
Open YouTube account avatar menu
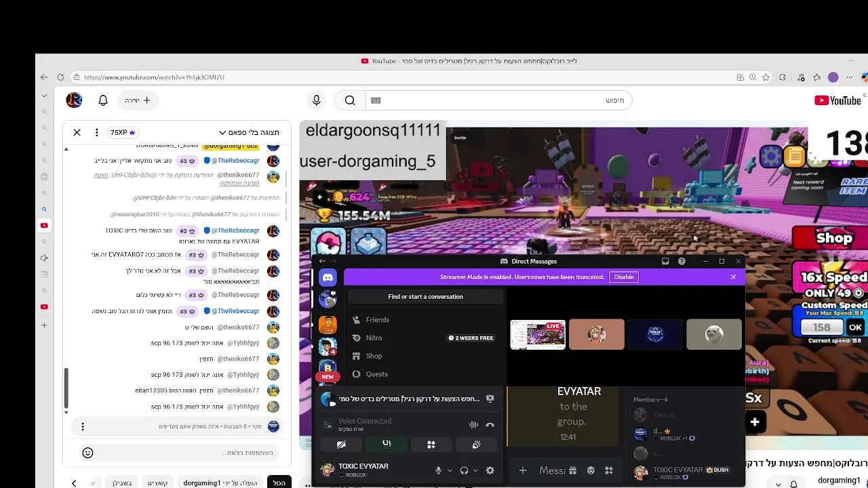coord(74,100)
